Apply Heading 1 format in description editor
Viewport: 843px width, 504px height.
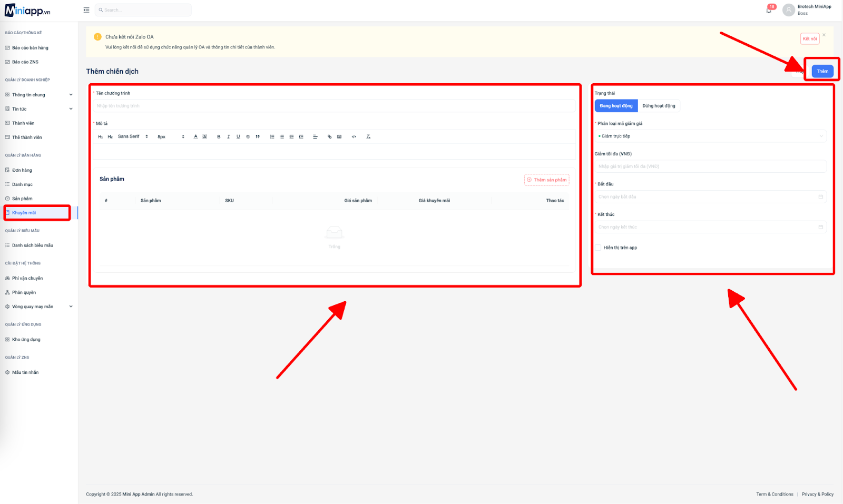click(101, 137)
